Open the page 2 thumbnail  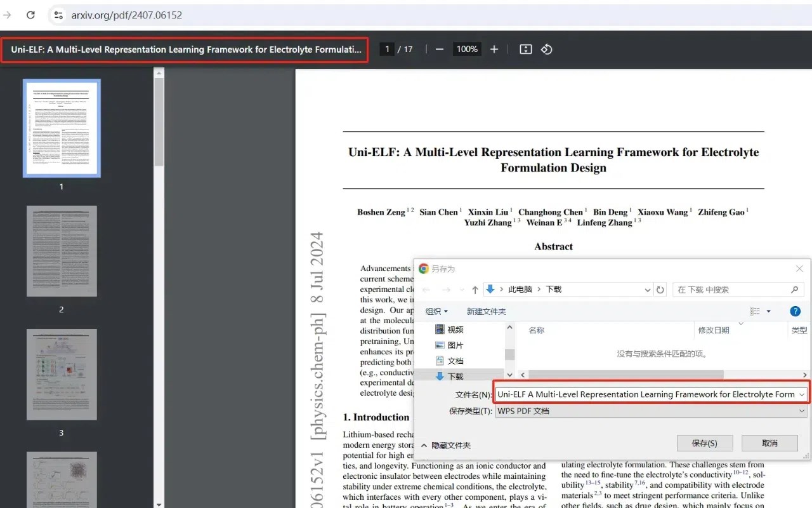coord(62,251)
